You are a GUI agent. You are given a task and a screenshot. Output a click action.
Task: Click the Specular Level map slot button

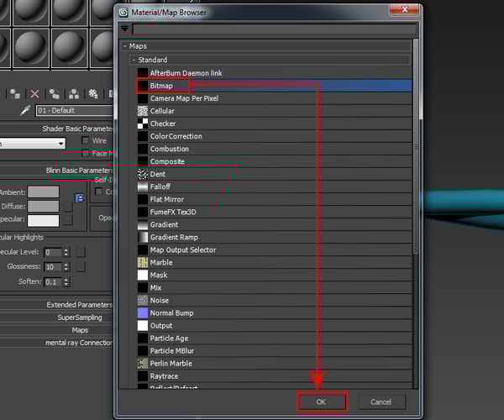click(81, 252)
